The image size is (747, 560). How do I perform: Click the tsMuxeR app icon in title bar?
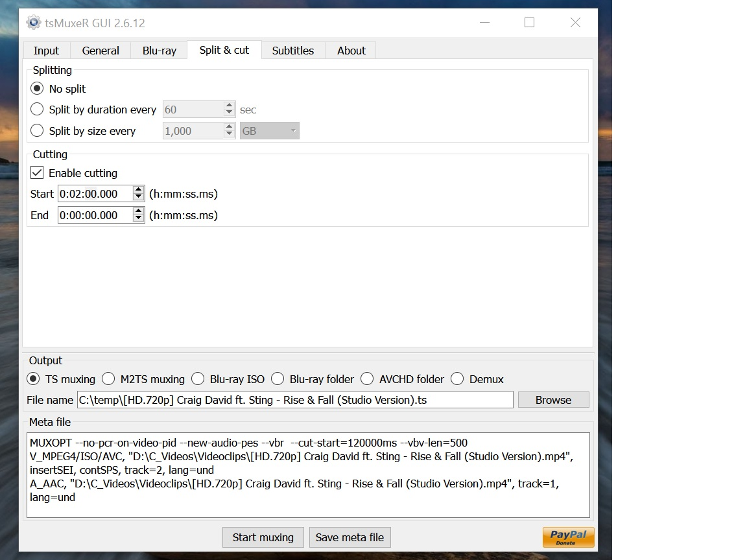point(33,23)
